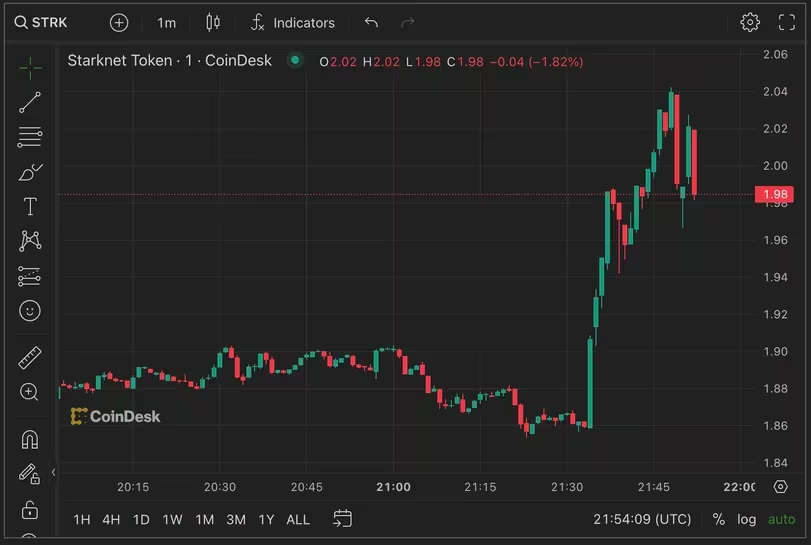This screenshot has height=545, width=811.
Task: Open the Indicators menu
Action: (x=293, y=22)
